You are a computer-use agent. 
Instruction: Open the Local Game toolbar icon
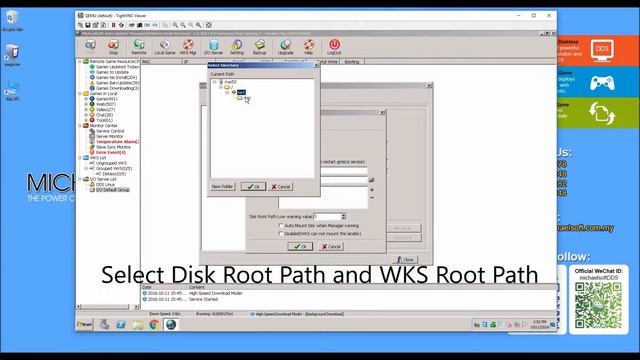coord(164,47)
